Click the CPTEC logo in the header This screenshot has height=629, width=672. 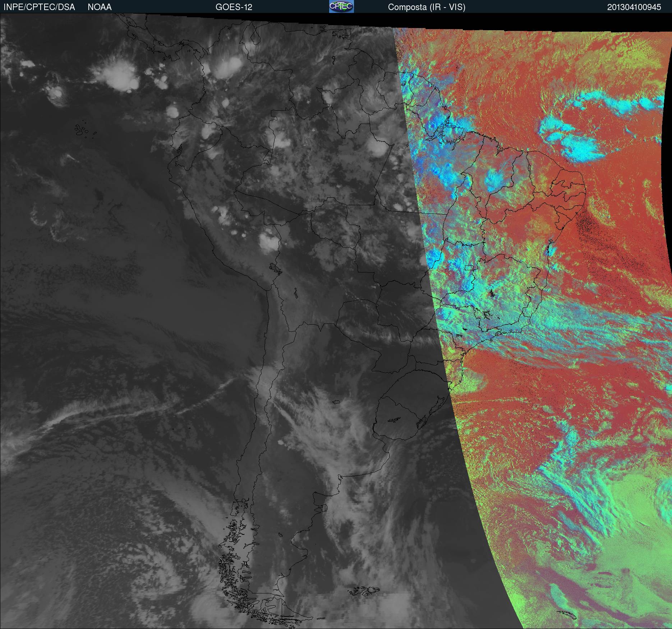click(341, 6)
